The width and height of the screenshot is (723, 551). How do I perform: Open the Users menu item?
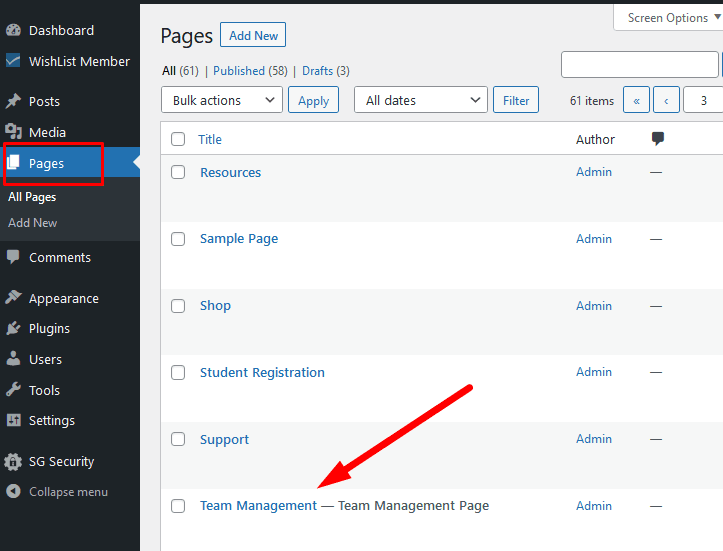pos(45,359)
